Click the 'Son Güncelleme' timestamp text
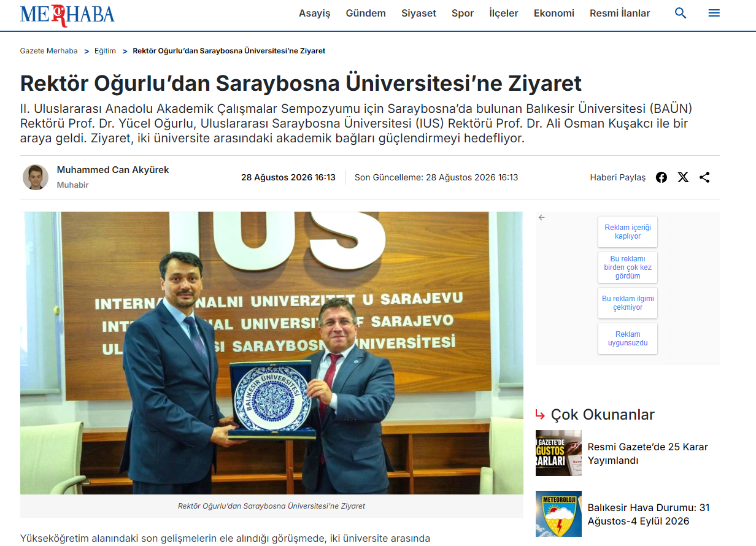Viewport: 756px width, 546px height. [436, 177]
